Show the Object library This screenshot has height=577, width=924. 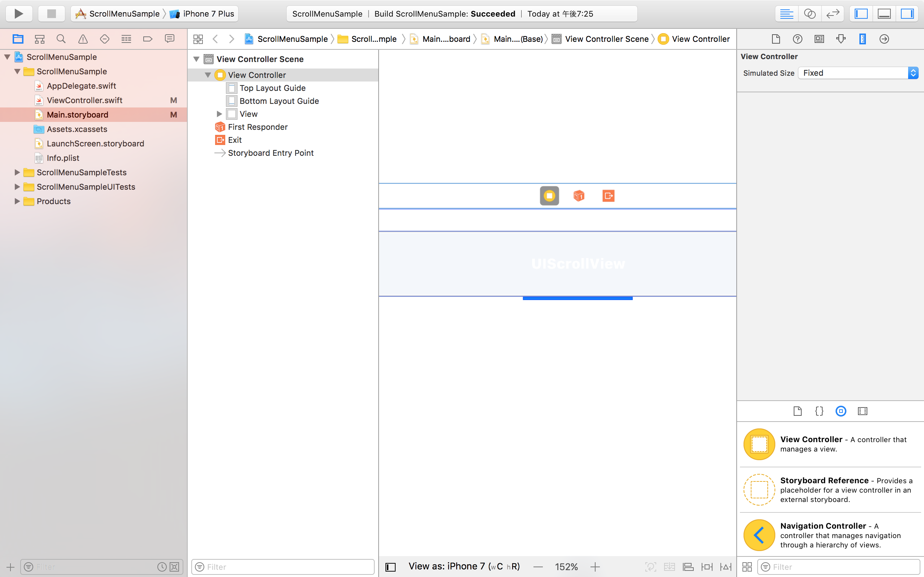coord(841,411)
